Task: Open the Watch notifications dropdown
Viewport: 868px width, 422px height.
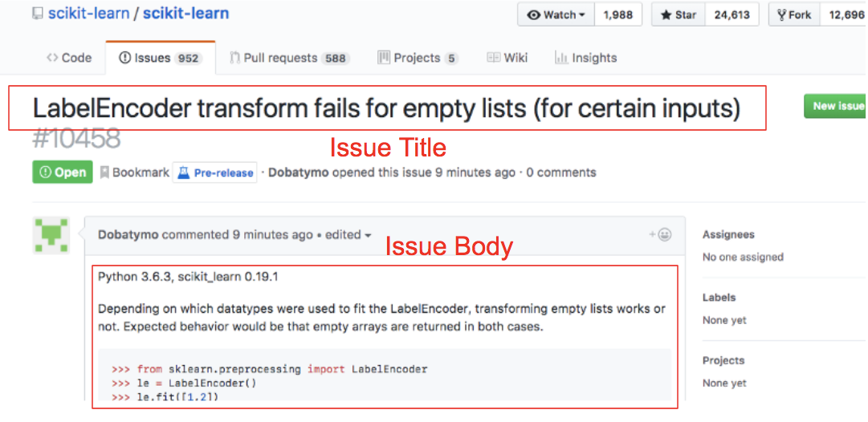Action: [x=556, y=15]
